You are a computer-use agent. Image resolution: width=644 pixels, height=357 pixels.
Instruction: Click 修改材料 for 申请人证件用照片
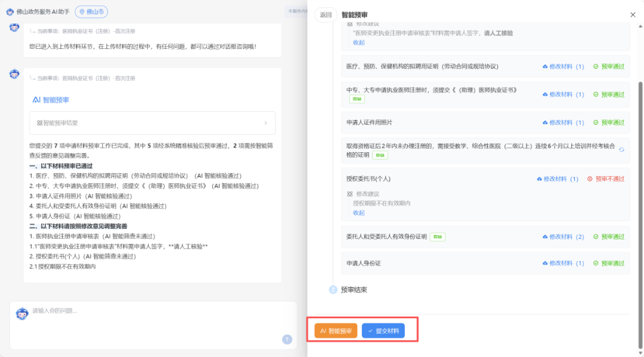tap(563, 122)
